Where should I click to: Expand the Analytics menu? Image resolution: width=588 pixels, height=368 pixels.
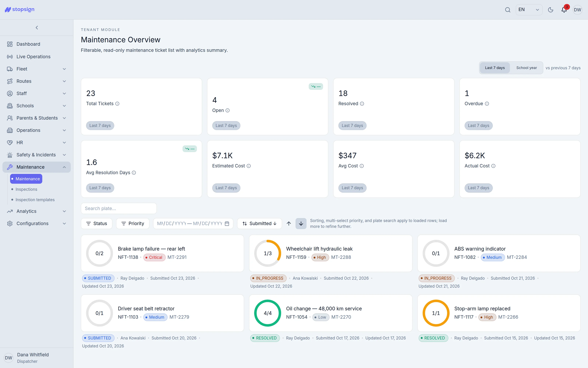coord(37,211)
